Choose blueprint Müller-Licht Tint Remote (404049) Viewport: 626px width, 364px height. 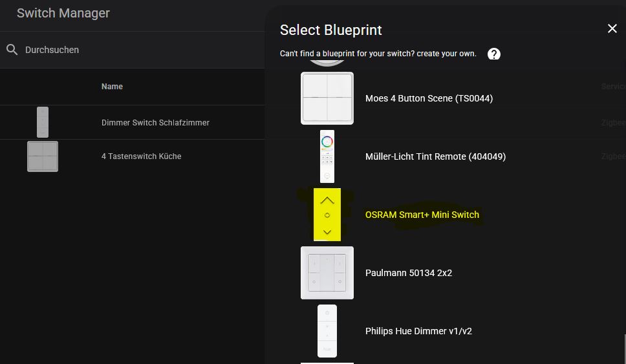pos(435,156)
